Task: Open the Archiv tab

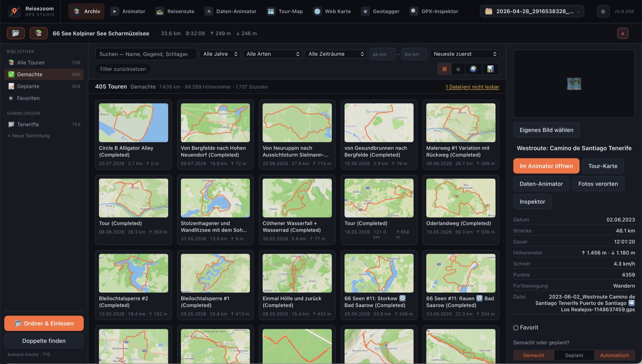Action: 86,11
